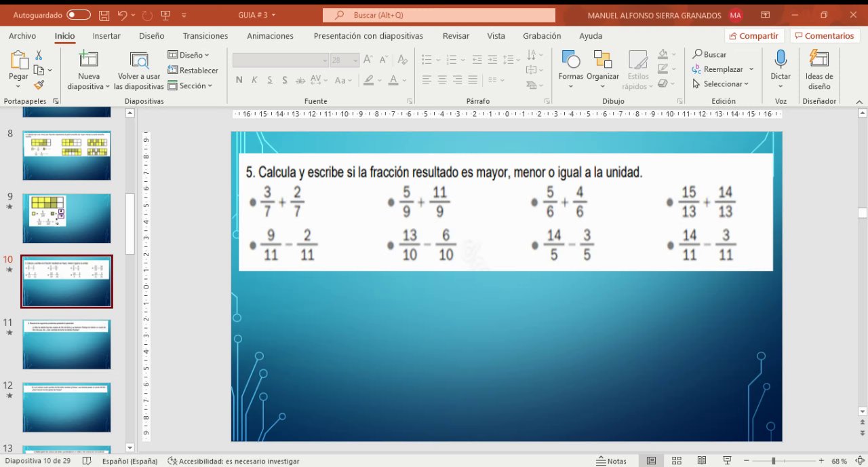Screen dimensions: 868x467
Task: Open ribbon display options
Action: 765,15
